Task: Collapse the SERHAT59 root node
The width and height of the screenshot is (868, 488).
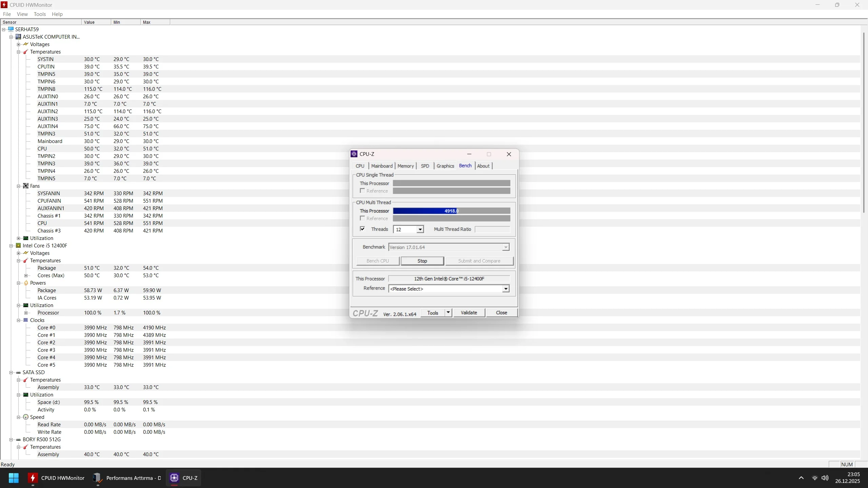Action: pos(4,29)
